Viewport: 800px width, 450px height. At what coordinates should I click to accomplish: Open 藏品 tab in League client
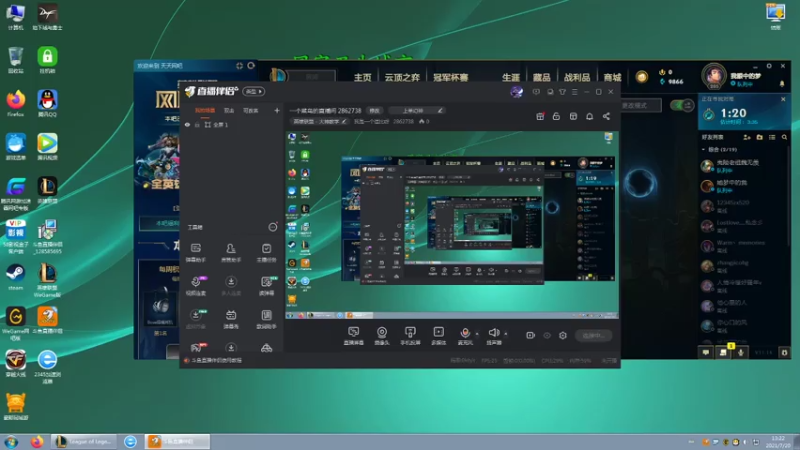[x=541, y=78]
